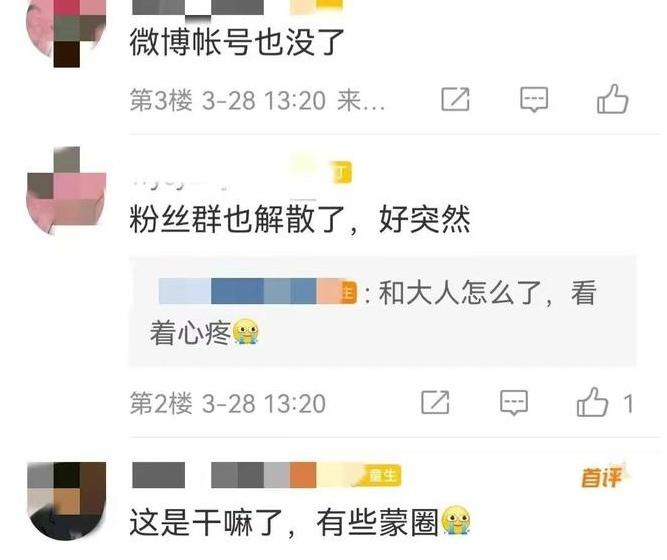Open the avatar of the 粉丝群也解散了 commenter
Viewport: 667px width, 560px height.
[66, 191]
